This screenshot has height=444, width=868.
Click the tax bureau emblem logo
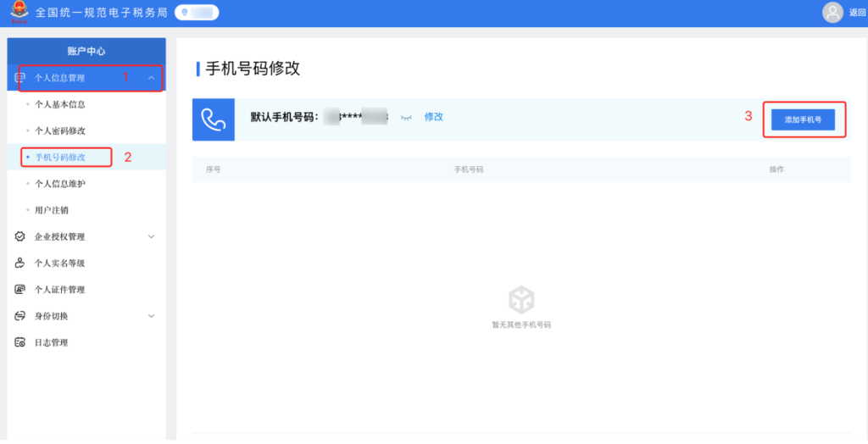click(x=18, y=13)
